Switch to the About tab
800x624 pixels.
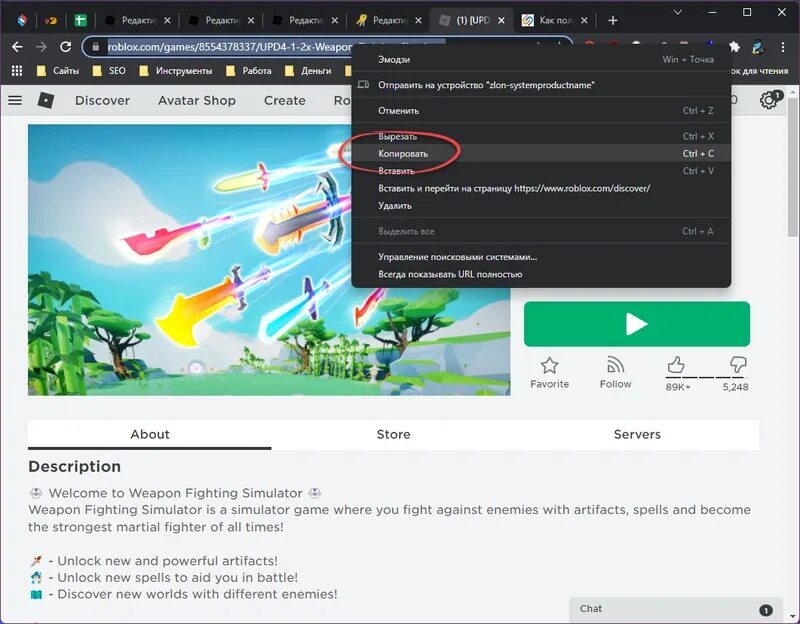click(x=149, y=434)
